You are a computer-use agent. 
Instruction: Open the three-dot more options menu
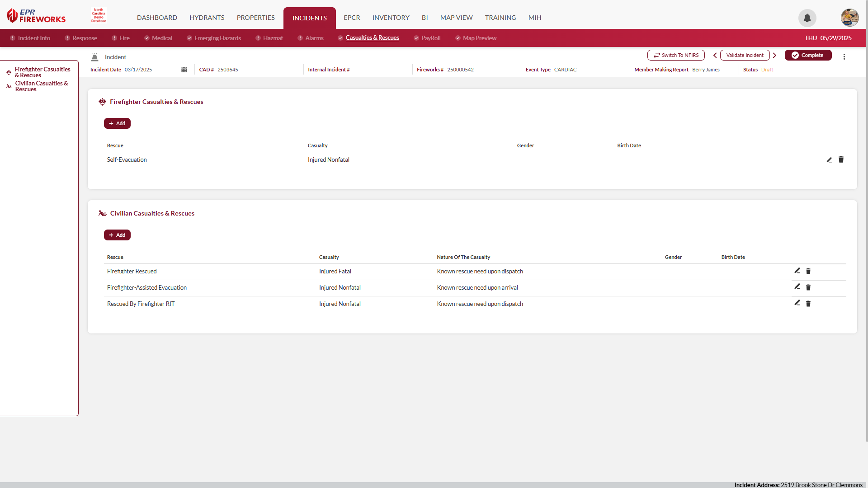tap(844, 56)
